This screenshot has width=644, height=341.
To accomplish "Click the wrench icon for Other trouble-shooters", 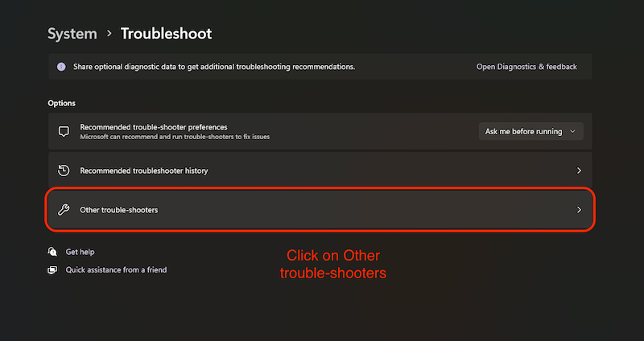I will [64, 210].
